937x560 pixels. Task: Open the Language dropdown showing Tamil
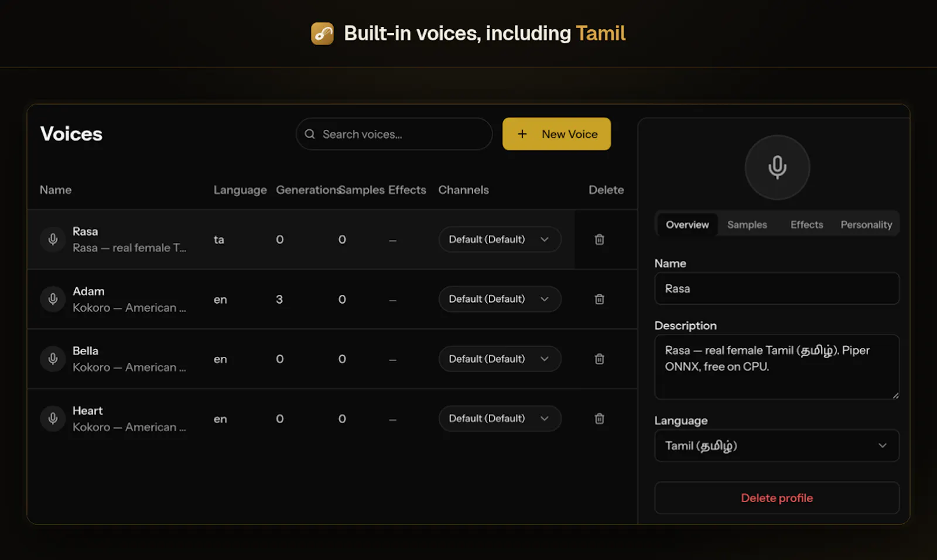point(777,446)
